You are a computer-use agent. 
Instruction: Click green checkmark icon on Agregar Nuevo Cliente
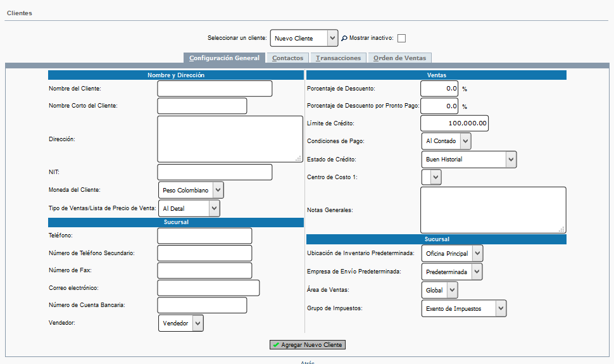point(276,345)
